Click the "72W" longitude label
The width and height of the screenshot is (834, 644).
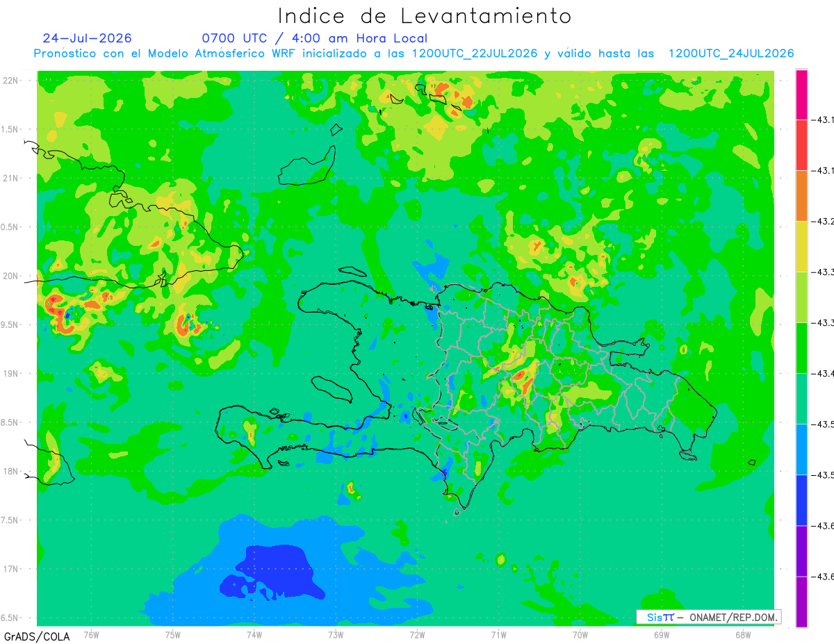pos(417,634)
